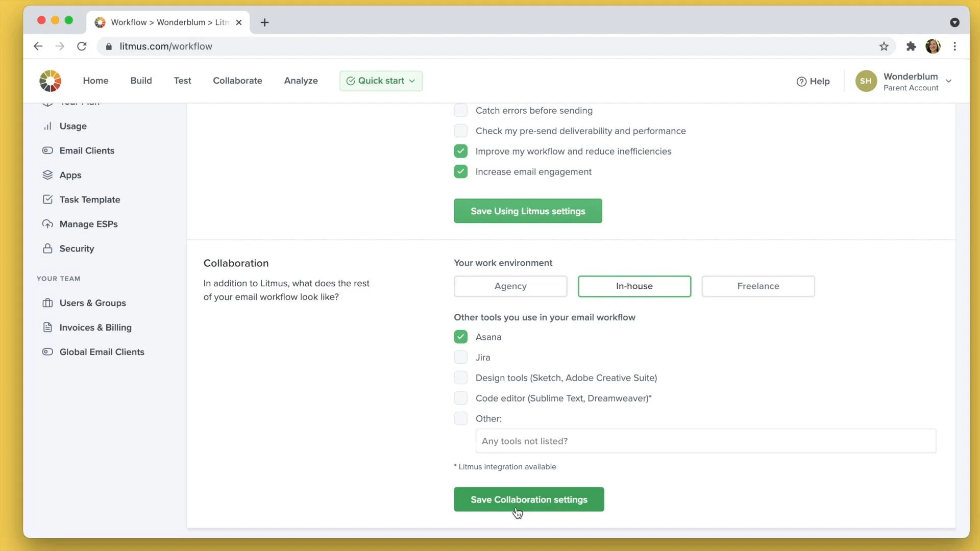Image resolution: width=980 pixels, height=551 pixels.
Task: Reload the page with the refresh icon
Action: [x=82, y=46]
